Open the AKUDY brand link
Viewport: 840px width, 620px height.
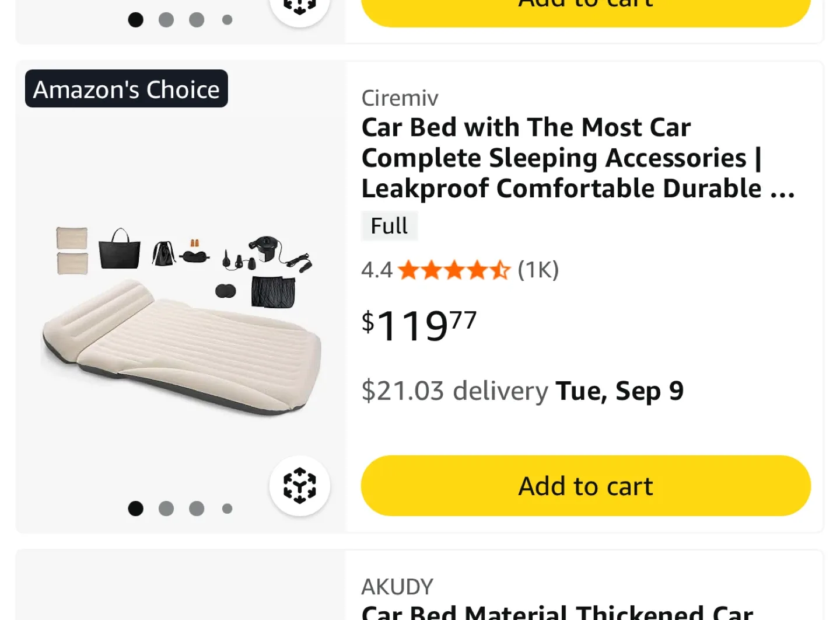(x=397, y=586)
